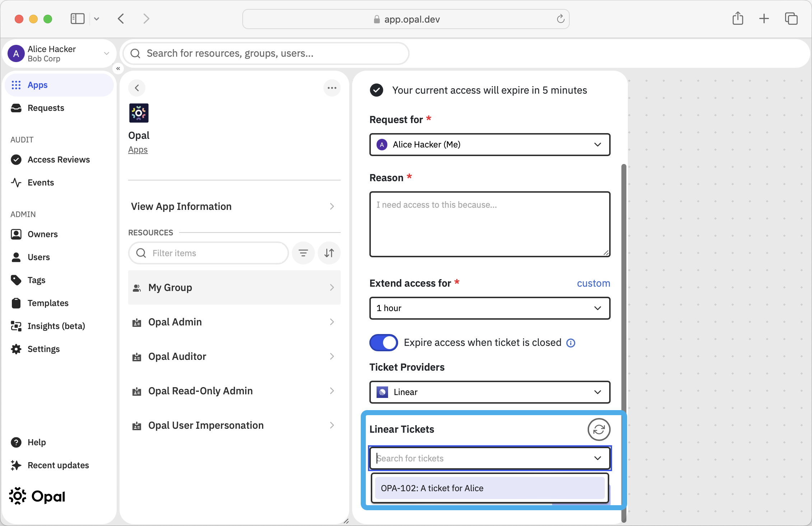Open Access Reviews page
812x526 pixels.
click(59, 160)
